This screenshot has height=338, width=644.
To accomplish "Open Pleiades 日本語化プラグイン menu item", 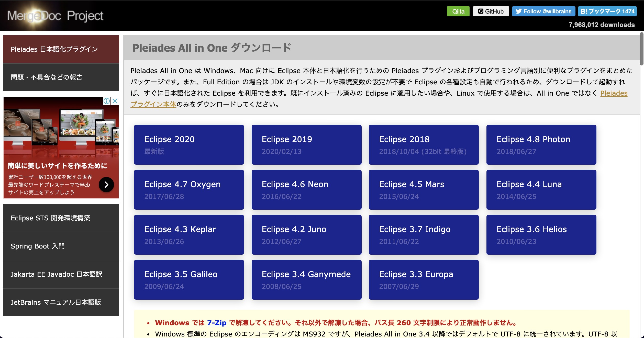I will point(61,49).
